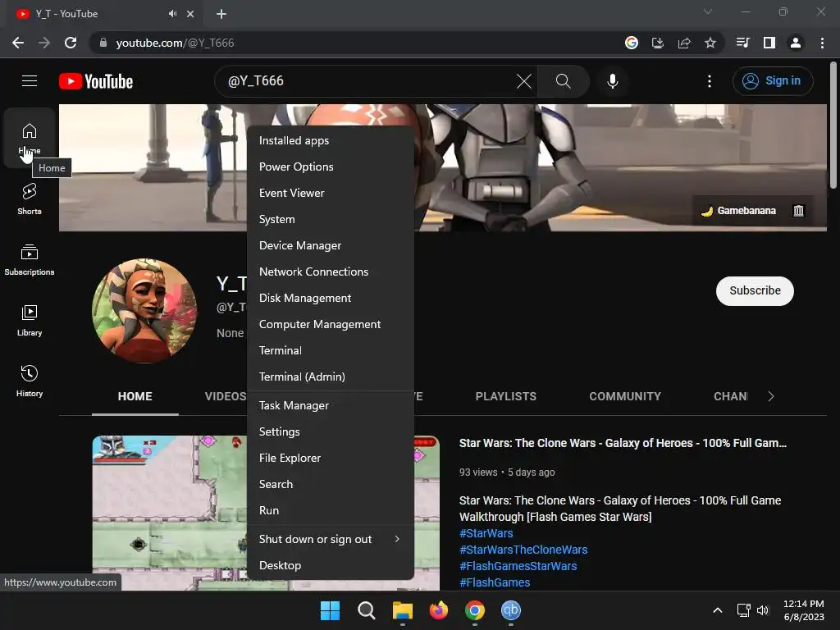Open Computer Management

[x=330, y=324]
